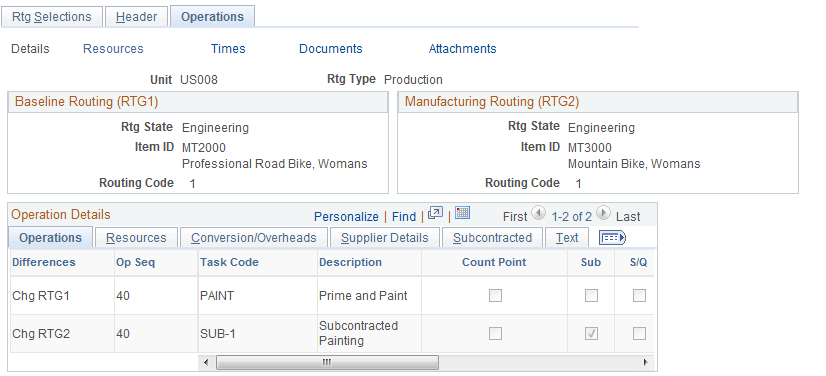Image resolution: width=826 pixels, height=376 pixels.
Task: Click the MT2000 item ID value
Action: [x=204, y=147]
